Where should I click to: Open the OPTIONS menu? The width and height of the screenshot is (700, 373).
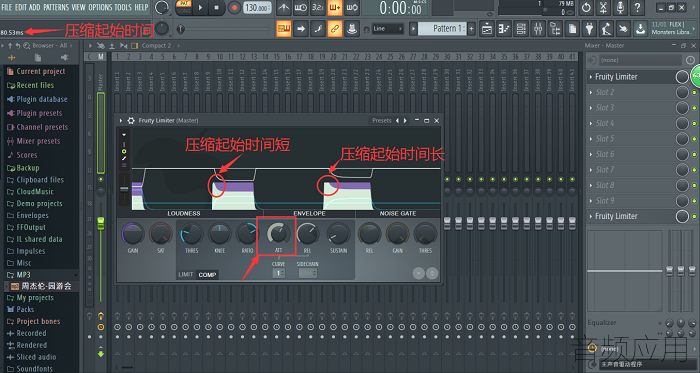[100, 7]
